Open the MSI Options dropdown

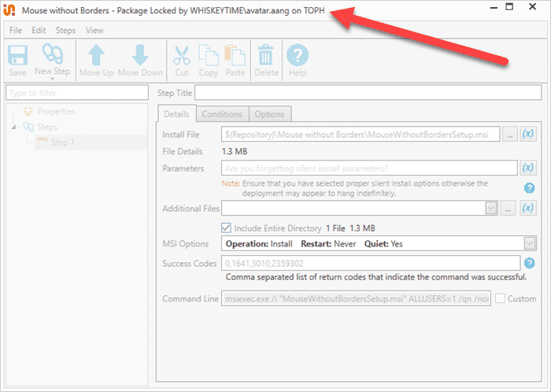[x=530, y=243]
